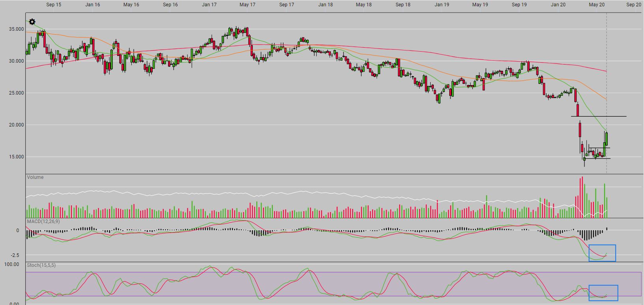Image resolution: width=644 pixels, height=305 pixels.
Task: Click the Sep 20 date axis label
Action: 634,5
